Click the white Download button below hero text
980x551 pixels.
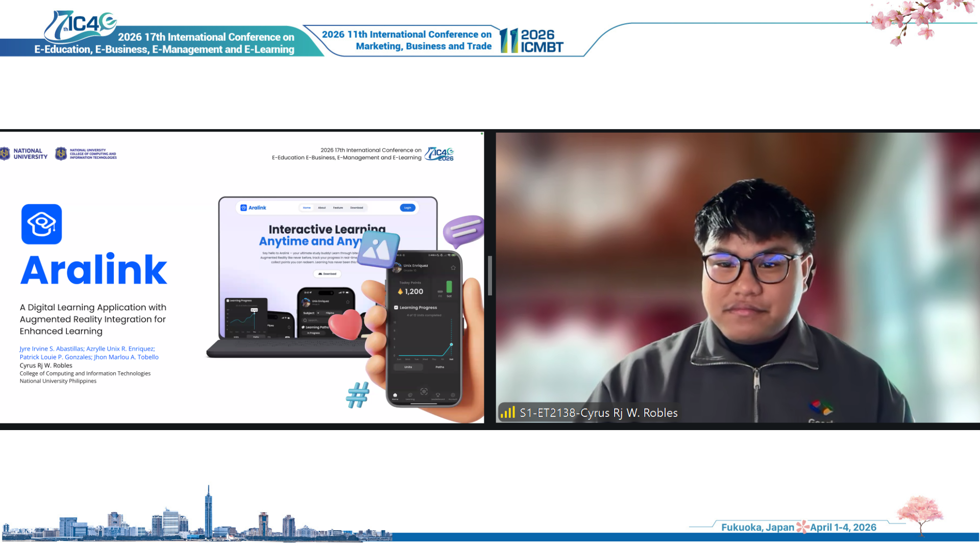click(x=327, y=274)
